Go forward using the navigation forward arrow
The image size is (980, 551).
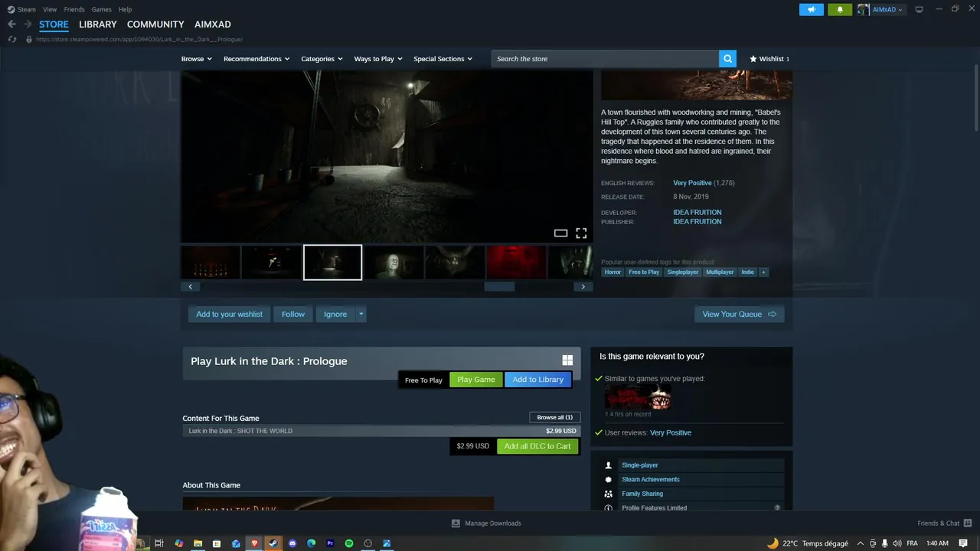click(x=28, y=24)
